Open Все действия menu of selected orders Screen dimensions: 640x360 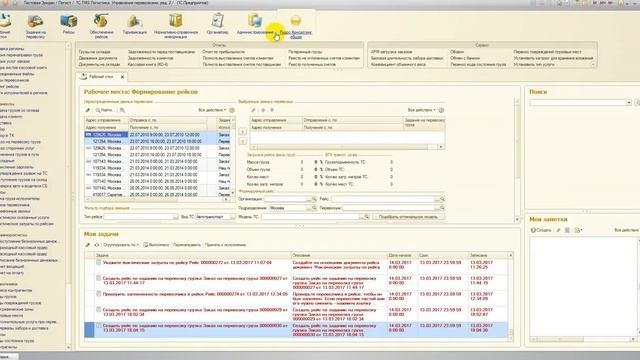421,110
